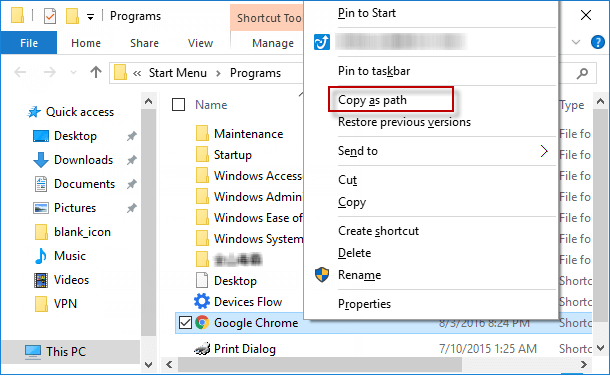
Task: Open the recent locations dropdown arrow
Action: pyautogui.click(x=73, y=72)
